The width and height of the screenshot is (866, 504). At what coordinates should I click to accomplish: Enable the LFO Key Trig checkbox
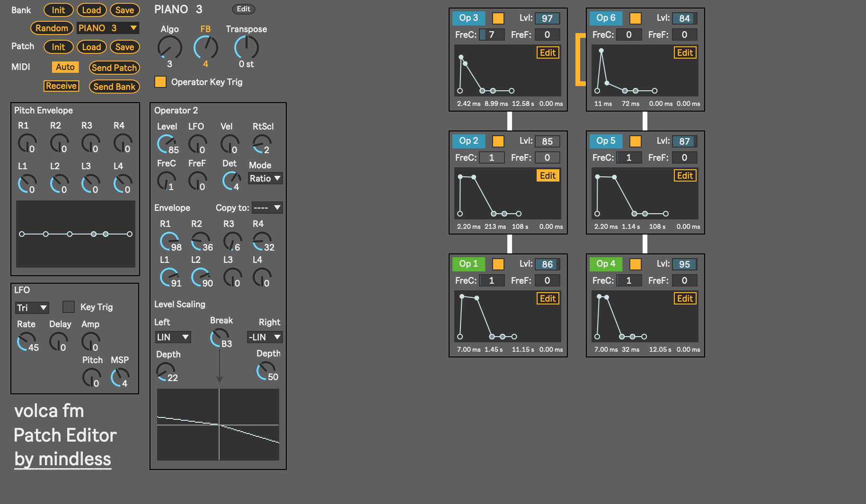(69, 307)
